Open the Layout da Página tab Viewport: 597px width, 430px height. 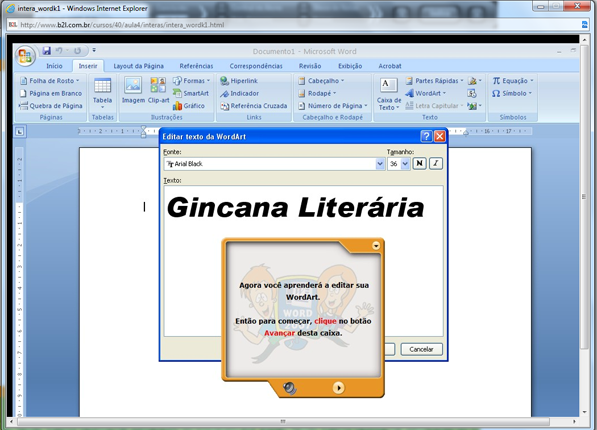tap(139, 66)
